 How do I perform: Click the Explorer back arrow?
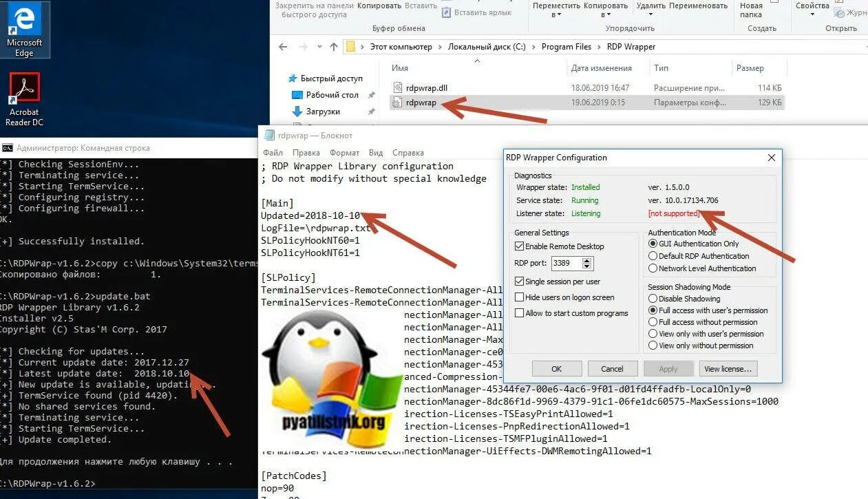coord(283,47)
